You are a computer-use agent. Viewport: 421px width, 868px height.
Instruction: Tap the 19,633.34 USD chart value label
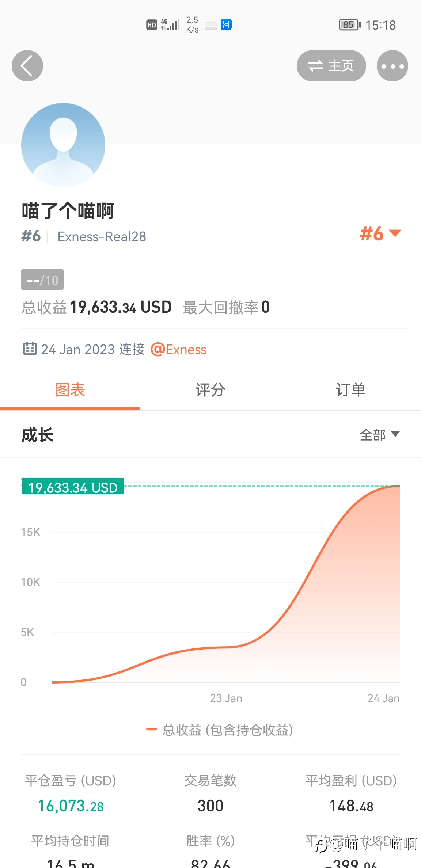point(73,487)
